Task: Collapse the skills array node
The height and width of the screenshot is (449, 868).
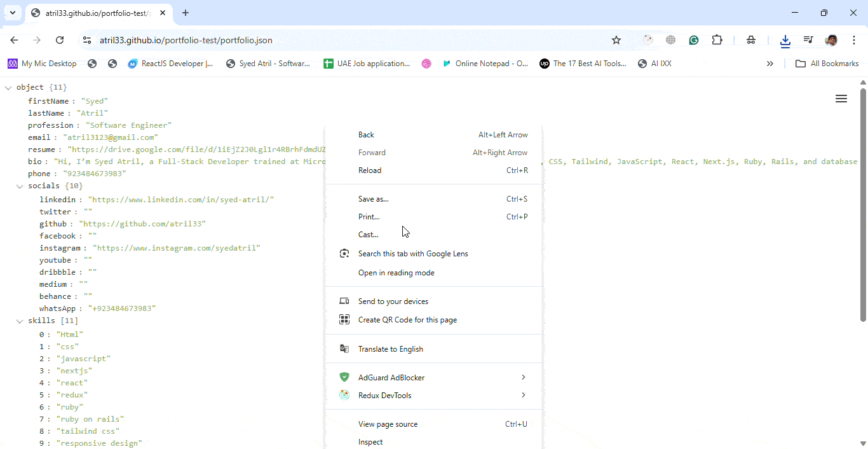Action: [x=20, y=321]
